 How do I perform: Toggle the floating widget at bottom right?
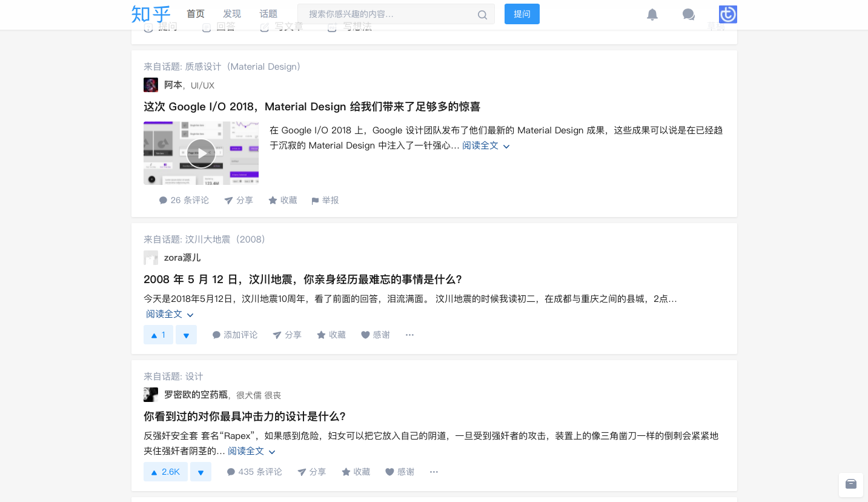tap(851, 484)
